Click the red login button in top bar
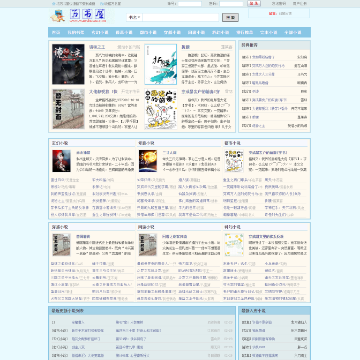 [254, 4]
